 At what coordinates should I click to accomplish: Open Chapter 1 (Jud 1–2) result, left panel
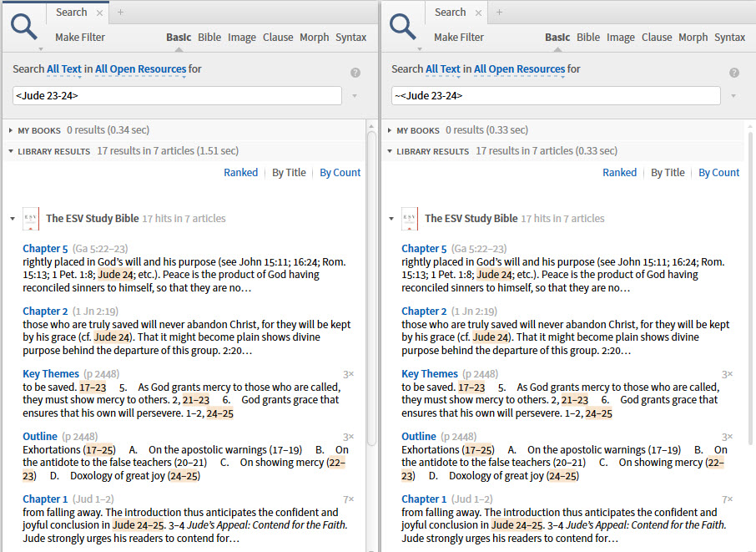click(x=45, y=499)
